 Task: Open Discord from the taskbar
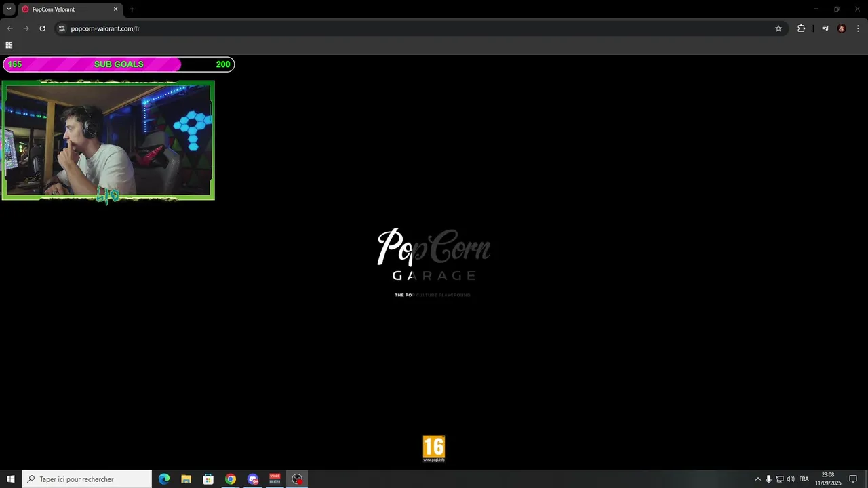pyautogui.click(x=253, y=479)
